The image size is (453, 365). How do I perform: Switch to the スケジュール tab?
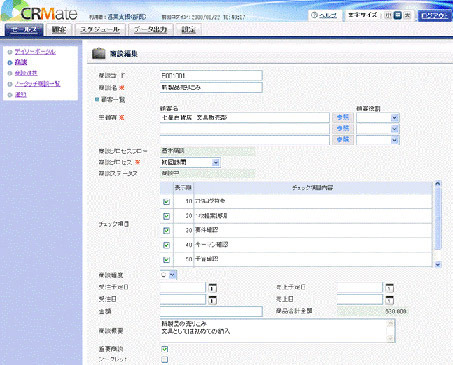click(x=100, y=30)
